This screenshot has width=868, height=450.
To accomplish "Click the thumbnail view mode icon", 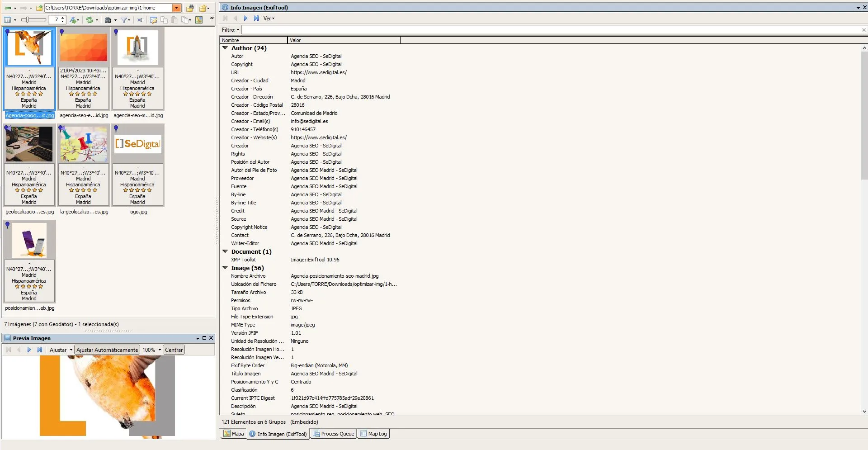I will coord(8,20).
